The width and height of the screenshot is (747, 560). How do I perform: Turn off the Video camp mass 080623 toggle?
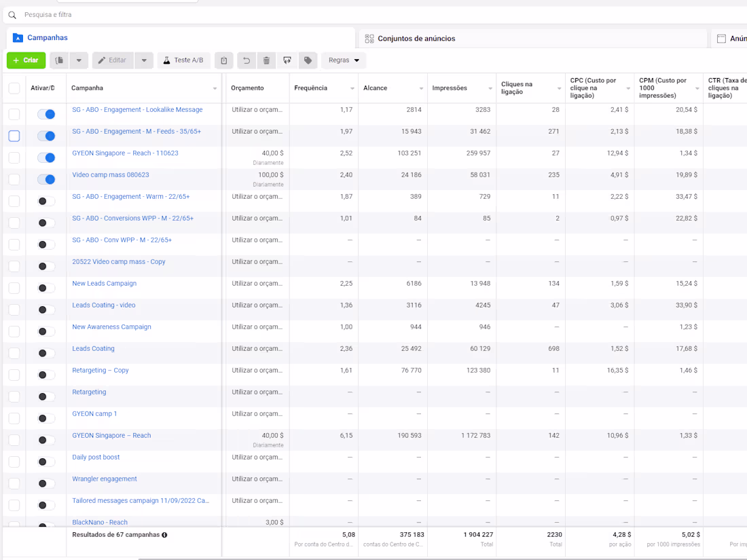pos(46,180)
